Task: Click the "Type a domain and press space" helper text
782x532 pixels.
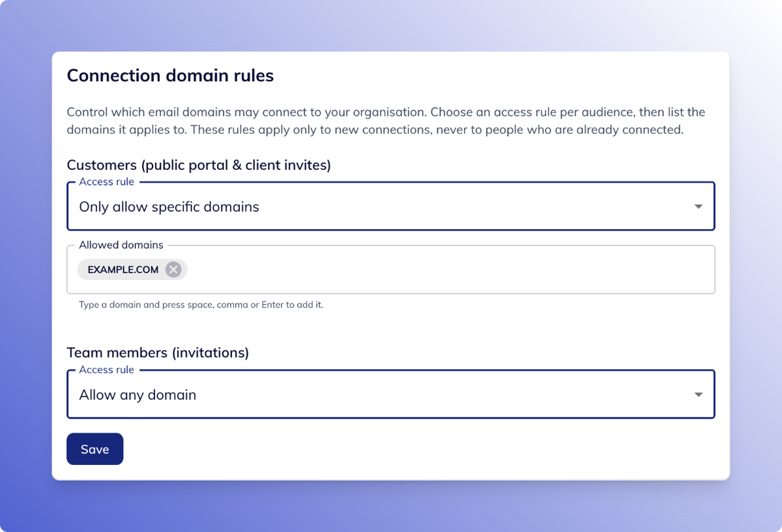Action: [x=201, y=304]
